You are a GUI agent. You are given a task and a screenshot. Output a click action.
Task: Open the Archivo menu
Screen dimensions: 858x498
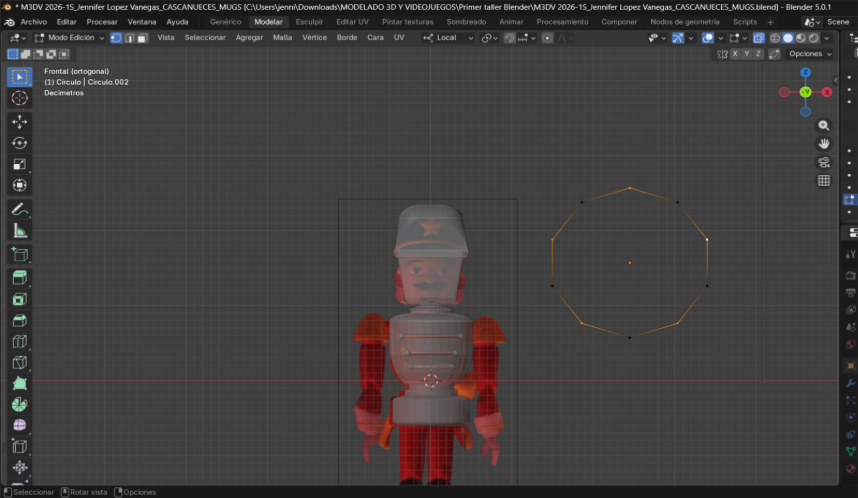(34, 21)
